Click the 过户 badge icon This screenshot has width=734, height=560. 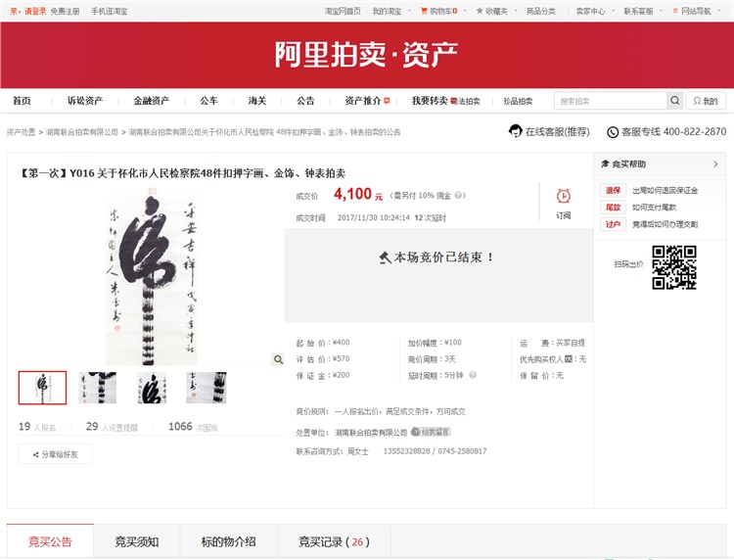point(613,224)
